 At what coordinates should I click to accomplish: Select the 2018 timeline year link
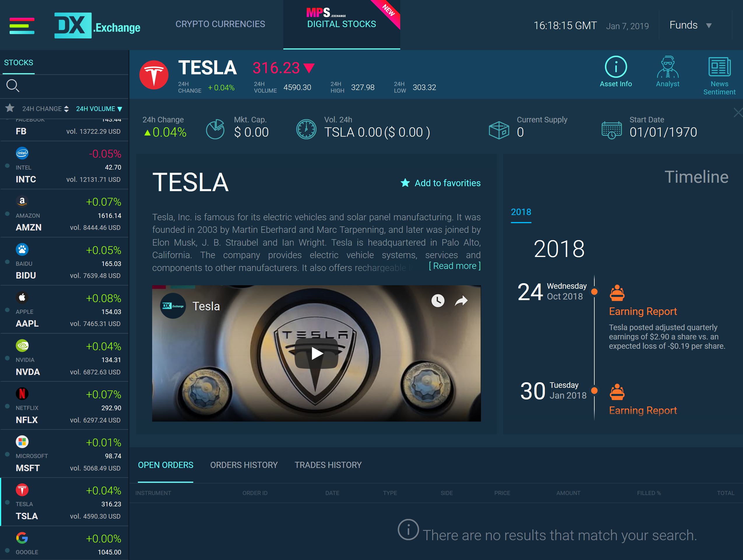[x=521, y=212]
